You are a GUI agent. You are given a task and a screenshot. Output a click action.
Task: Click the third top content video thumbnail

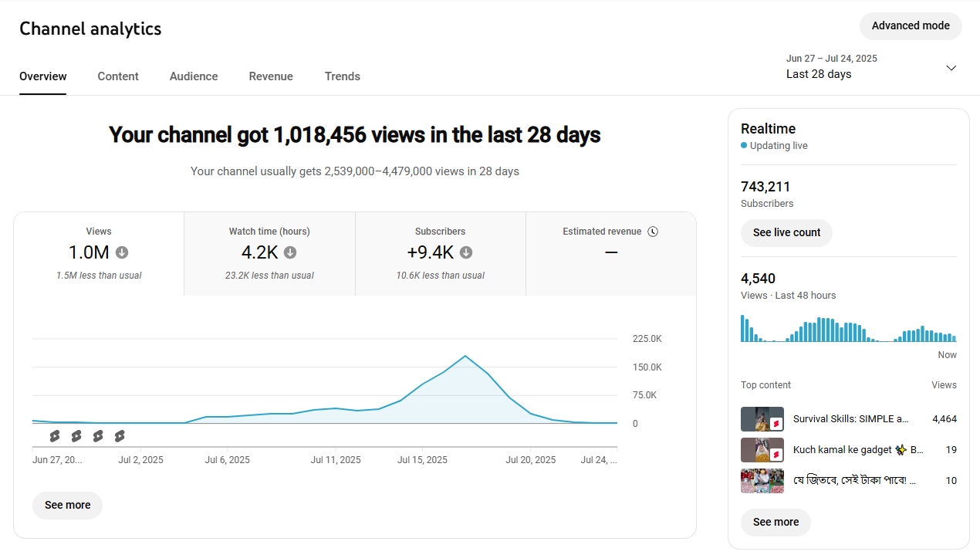click(762, 480)
